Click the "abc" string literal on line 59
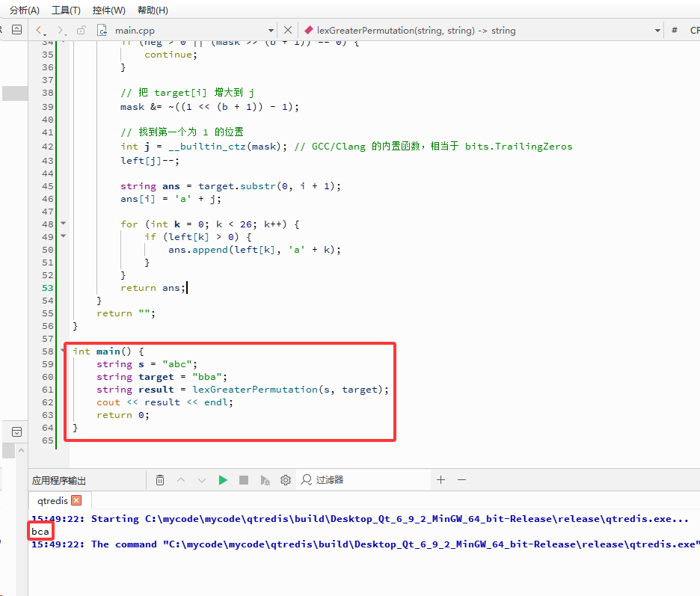Image resolution: width=700 pixels, height=596 pixels. click(x=177, y=364)
